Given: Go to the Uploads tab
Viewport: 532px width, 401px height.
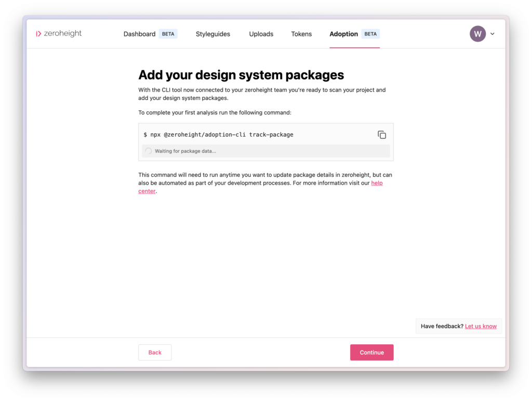Looking at the screenshot, I should 261,34.
